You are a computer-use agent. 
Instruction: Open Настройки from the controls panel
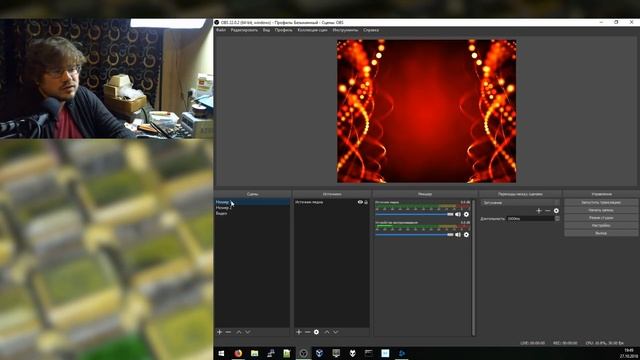point(601,225)
